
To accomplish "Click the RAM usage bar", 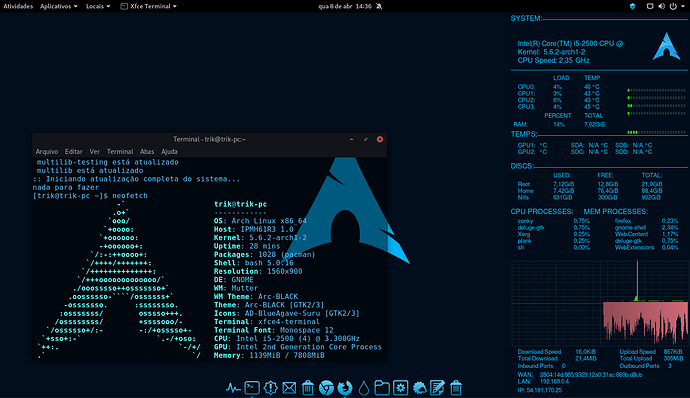I will [x=656, y=132].
